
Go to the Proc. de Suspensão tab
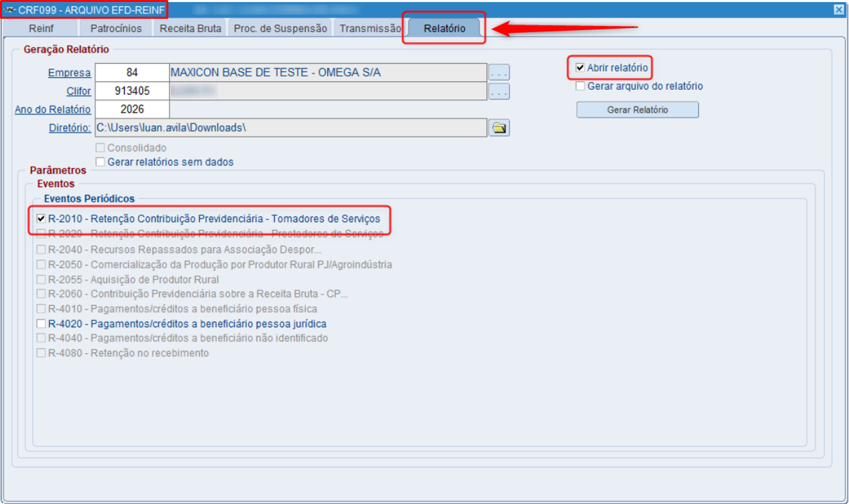tap(280, 29)
